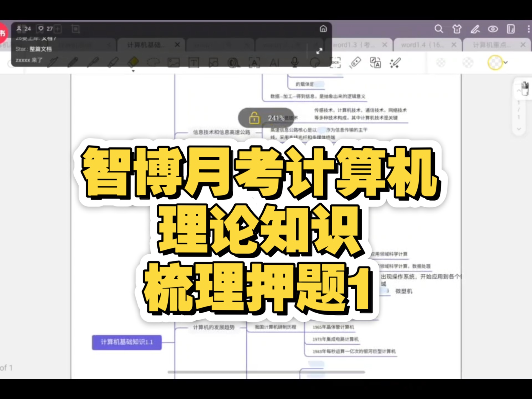Select the 计算机基础知识1.1 root node

tap(127, 342)
